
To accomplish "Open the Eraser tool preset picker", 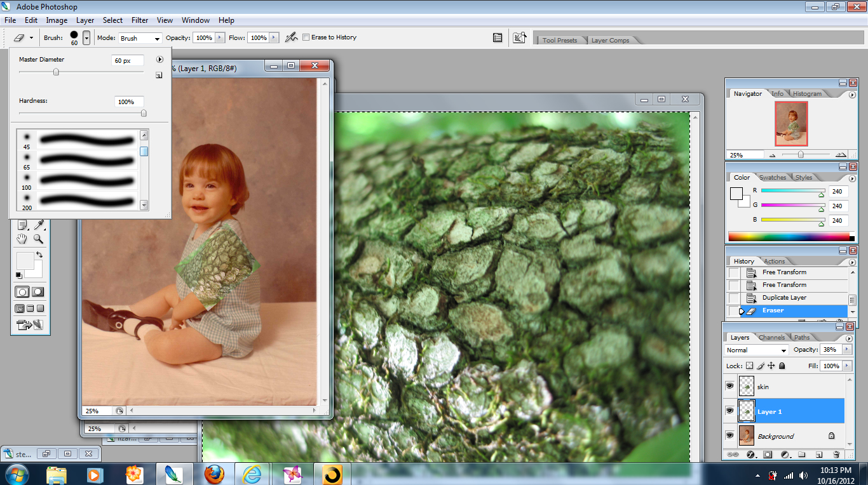I will 23,37.
